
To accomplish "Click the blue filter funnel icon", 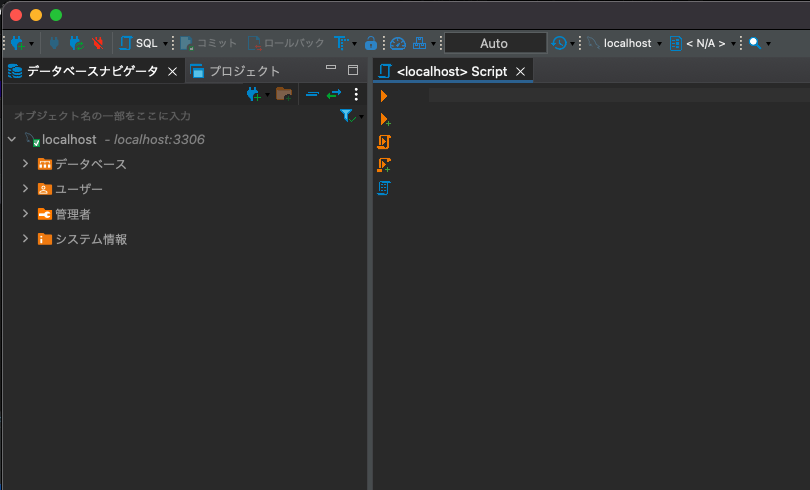I will (x=347, y=116).
